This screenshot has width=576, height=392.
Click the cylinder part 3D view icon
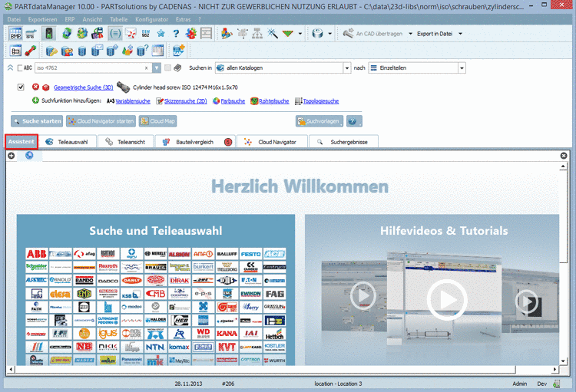pos(317,34)
